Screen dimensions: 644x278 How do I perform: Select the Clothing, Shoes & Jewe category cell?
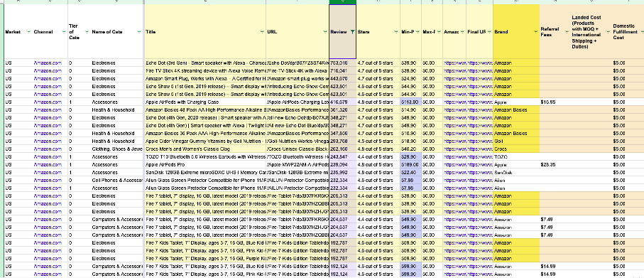(117, 149)
